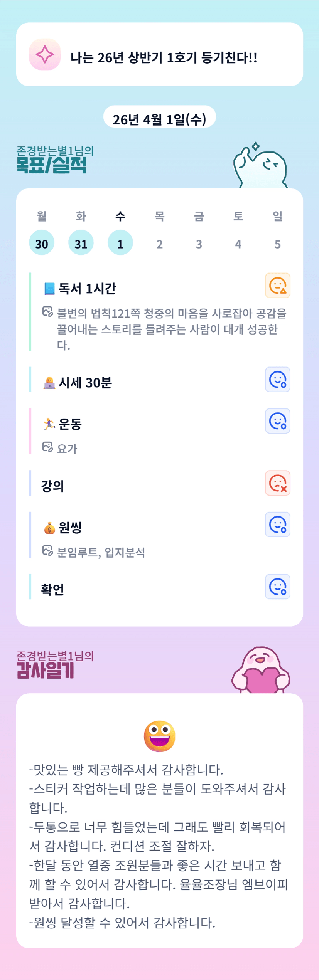The height and width of the screenshot is (980, 319).
Task: Click the memo icon beside 분임루트, 입지분석
Action: pos(47,551)
